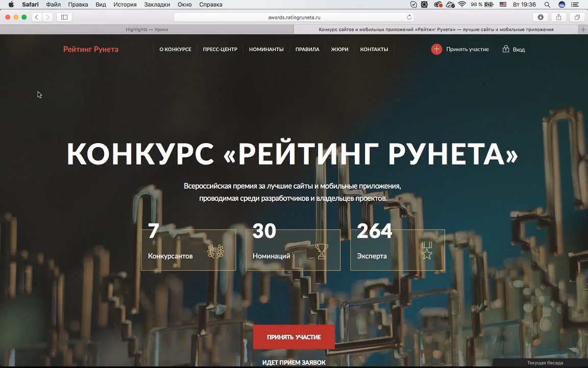588x368 pixels.
Task: Open the Правка menu
Action: 78,5
